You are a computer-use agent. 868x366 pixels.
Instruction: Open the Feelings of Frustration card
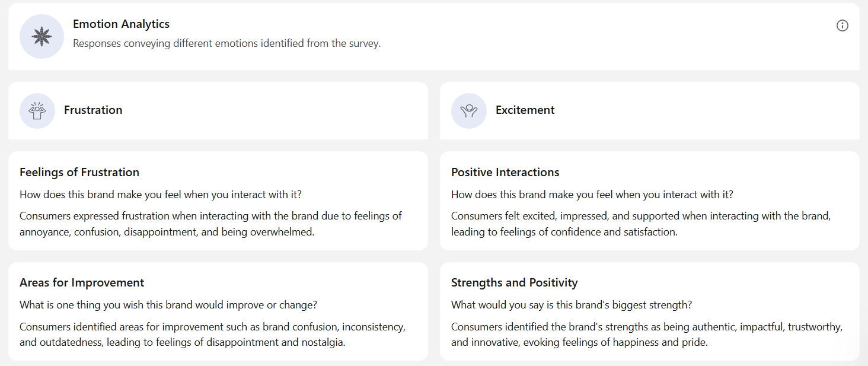pyautogui.click(x=218, y=200)
